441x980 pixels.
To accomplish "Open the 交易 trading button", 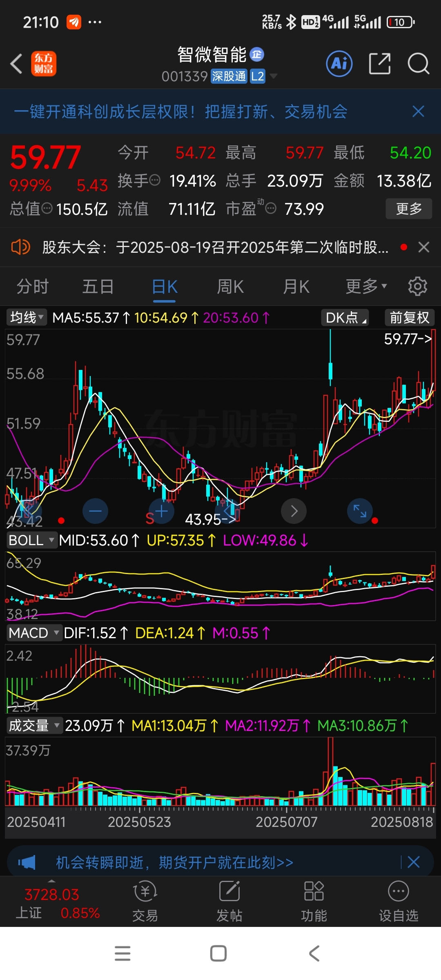I will coord(145,901).
